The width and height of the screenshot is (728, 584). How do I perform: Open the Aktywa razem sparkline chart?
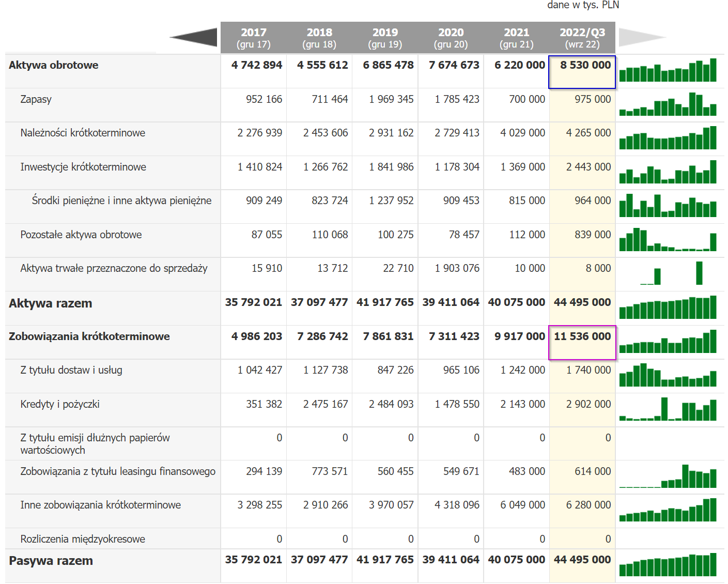pos(668,307)
